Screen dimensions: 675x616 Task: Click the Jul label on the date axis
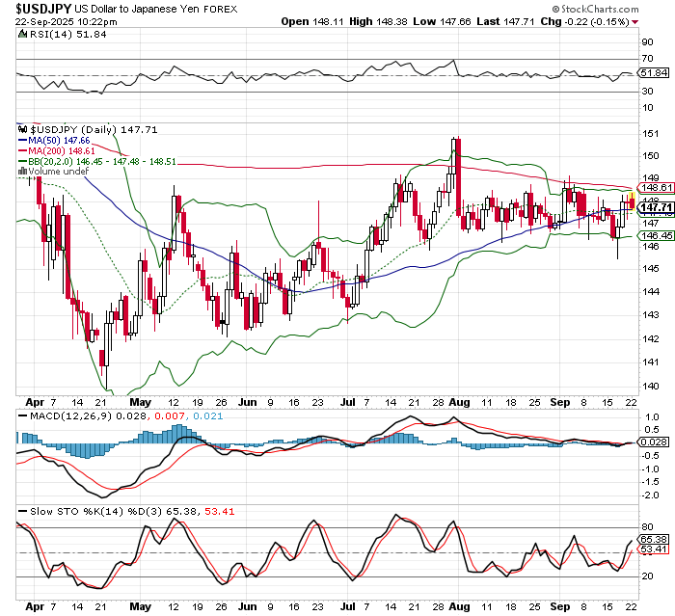(347, 402)
